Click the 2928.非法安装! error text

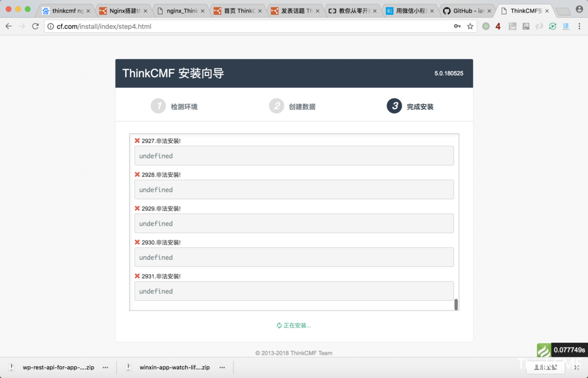(161, 175)
